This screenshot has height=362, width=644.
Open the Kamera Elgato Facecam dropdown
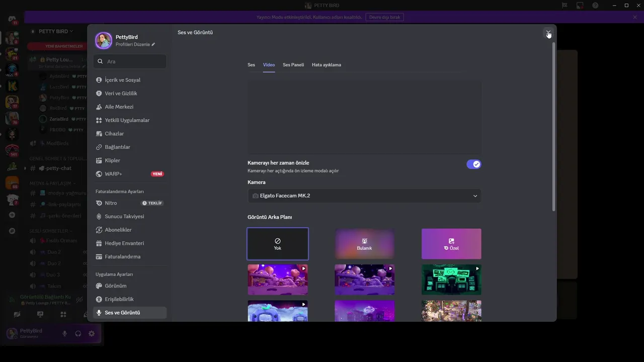coord(364,196)
